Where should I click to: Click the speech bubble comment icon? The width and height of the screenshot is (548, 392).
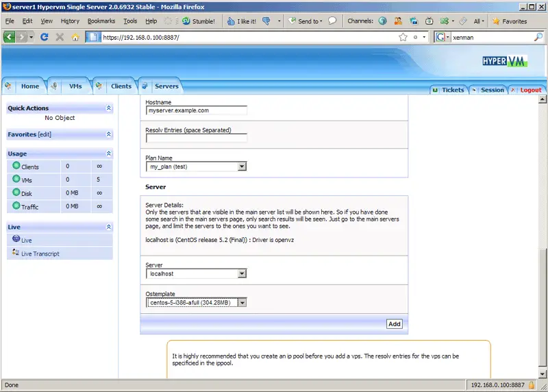pos(332,21)
